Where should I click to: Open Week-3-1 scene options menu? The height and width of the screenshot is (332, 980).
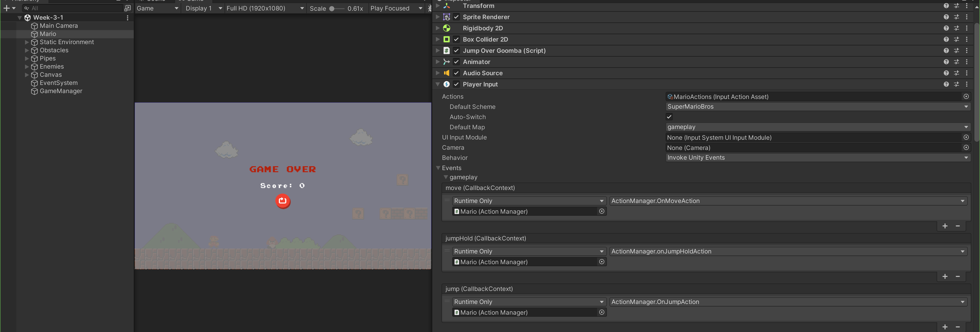point(127,18)
